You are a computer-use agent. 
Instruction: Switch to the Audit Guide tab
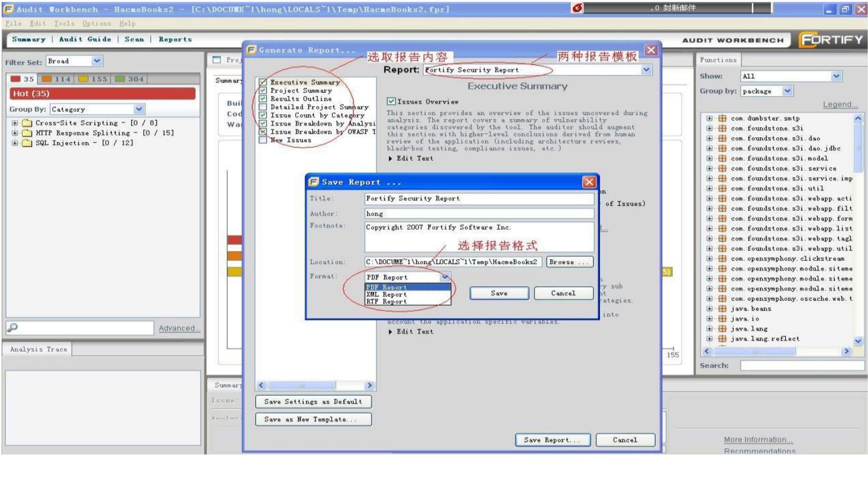click(x=85, y=39)
